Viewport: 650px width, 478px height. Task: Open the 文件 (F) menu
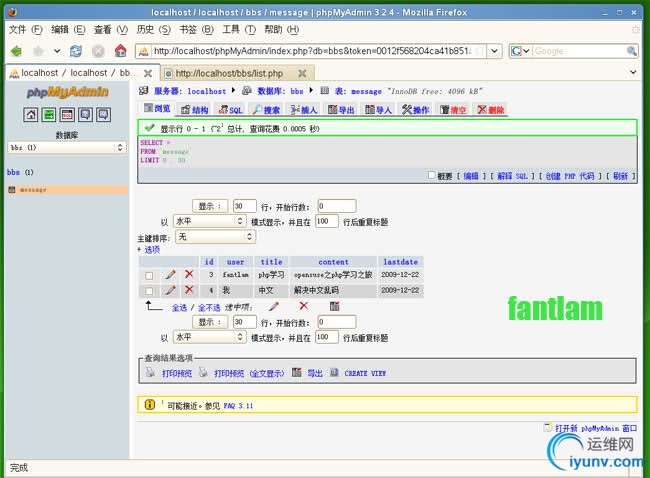tap(26, 29)
